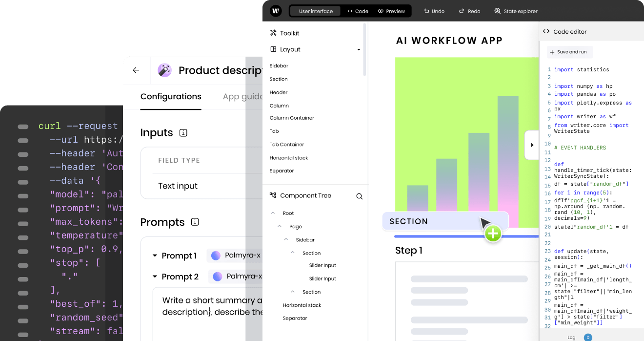
Task: Collapse the Prompt 1 section
Action: pos(155,256)
